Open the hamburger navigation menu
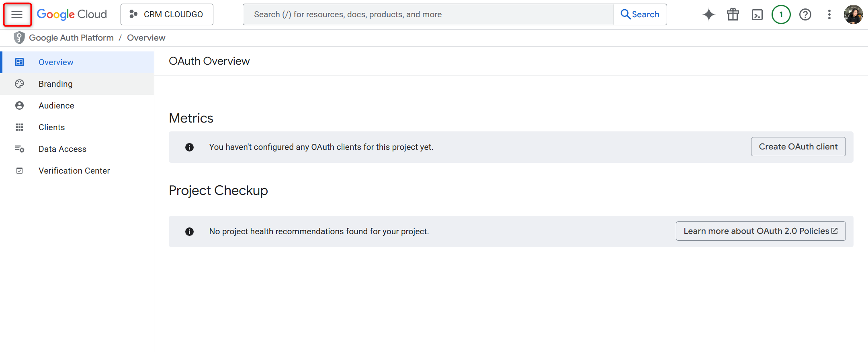Screen dimensions: 868x352 pos(17,15)
